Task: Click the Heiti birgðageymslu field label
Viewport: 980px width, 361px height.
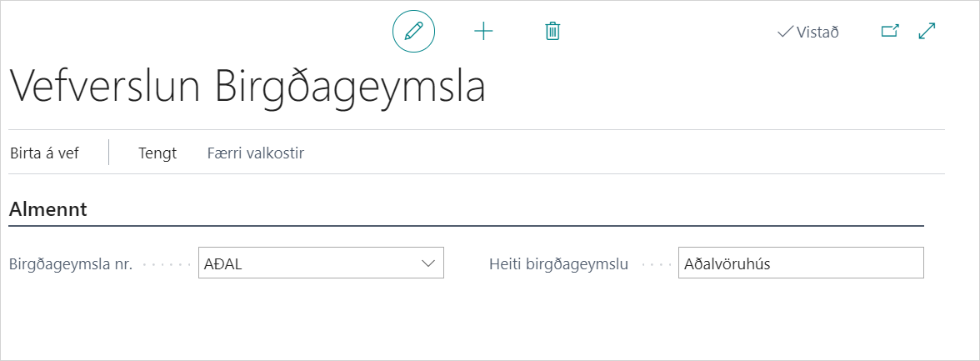Action: (x=558, y=264)
